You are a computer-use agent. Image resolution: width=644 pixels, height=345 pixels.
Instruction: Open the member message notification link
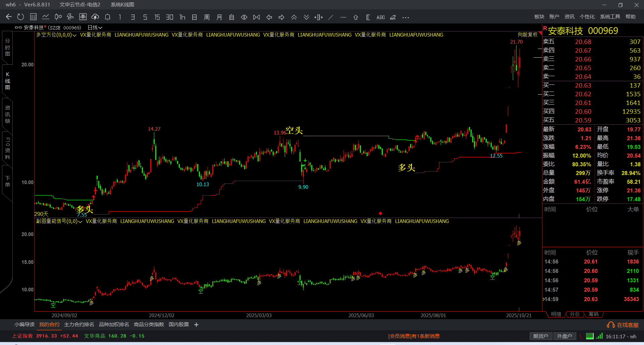(414, 336)
